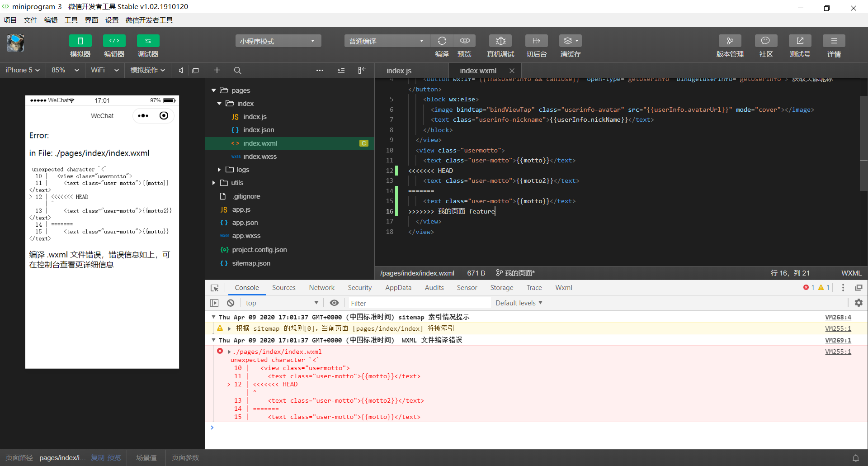This screenshot has width=868, height=466.
Task: Expand the logs folder
Action: point(219,170)
